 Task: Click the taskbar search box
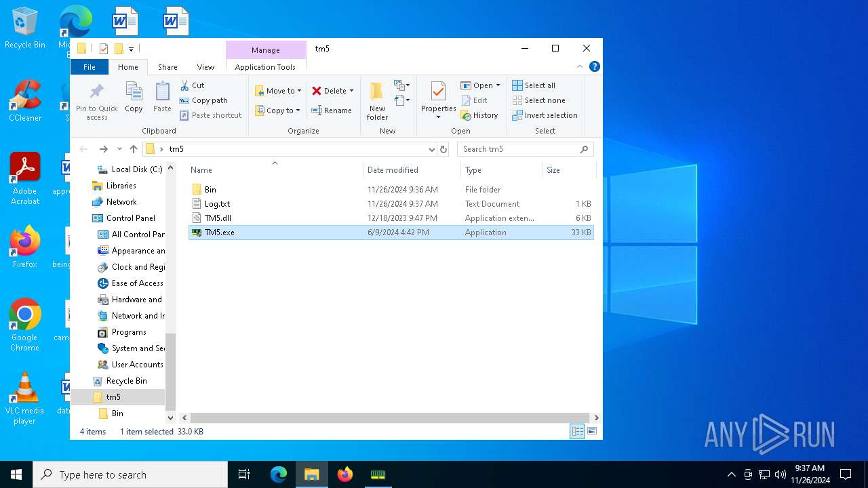click(x=130, y=474)
